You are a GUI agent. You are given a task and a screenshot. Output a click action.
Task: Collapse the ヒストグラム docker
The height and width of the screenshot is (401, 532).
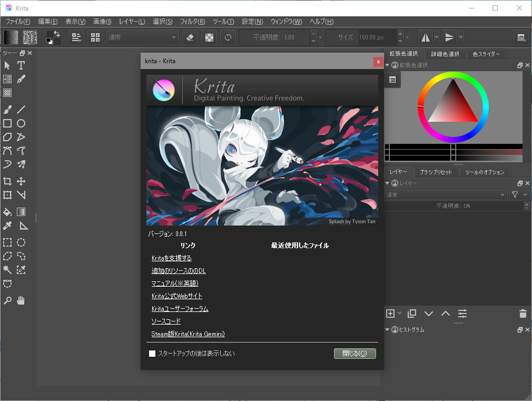pyautogui.click(x=387, y=329)
